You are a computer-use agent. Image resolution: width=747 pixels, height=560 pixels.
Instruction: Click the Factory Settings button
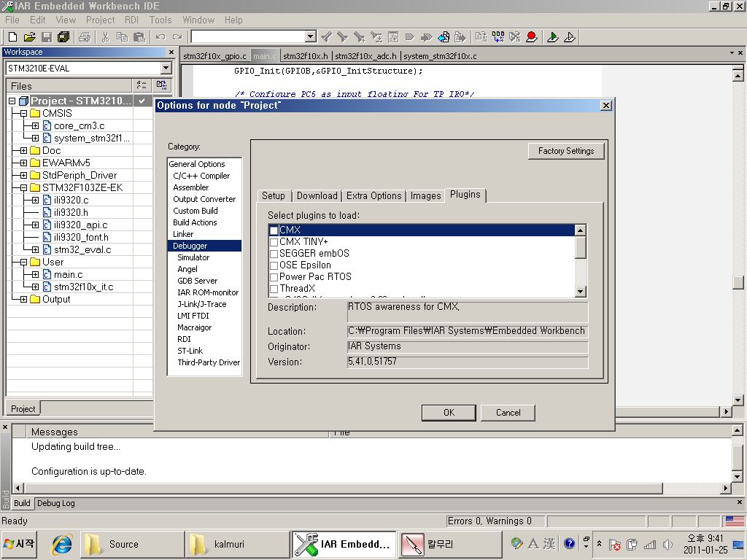tap(566, 151)
